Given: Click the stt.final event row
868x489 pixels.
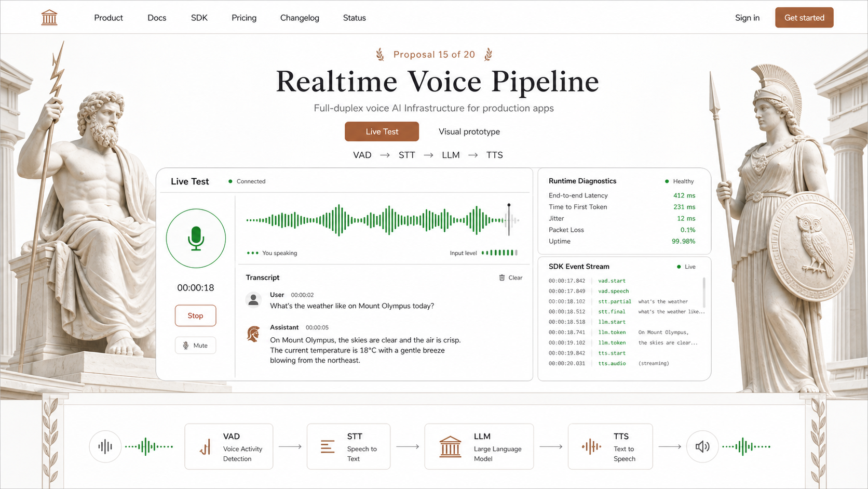Looking at the screenshot, I should coord(627,312).
